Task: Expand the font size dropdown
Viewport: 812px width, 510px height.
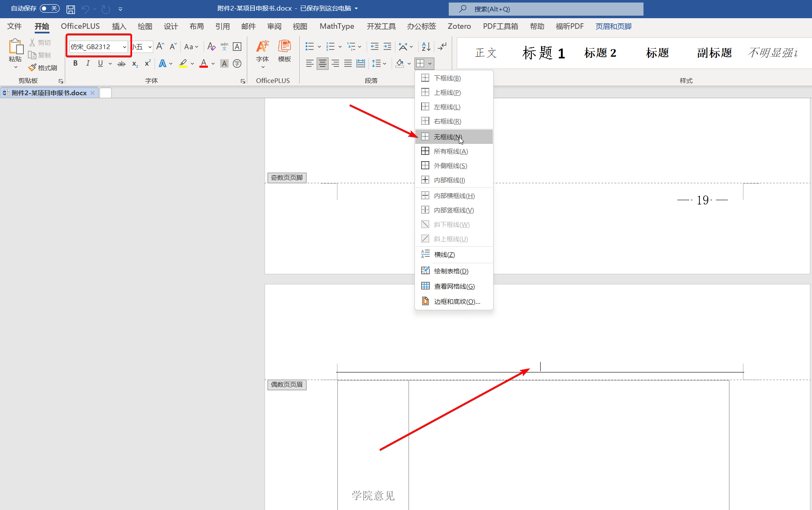Action: point(150,47)
